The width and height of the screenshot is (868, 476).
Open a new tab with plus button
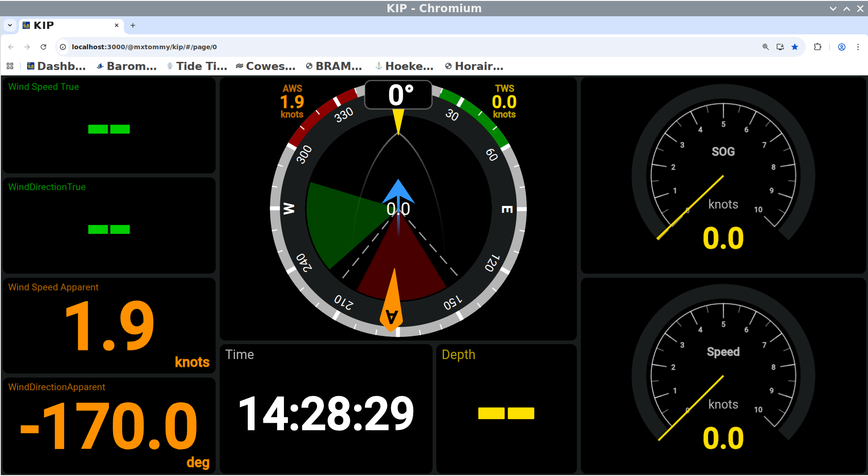[132, 25]
